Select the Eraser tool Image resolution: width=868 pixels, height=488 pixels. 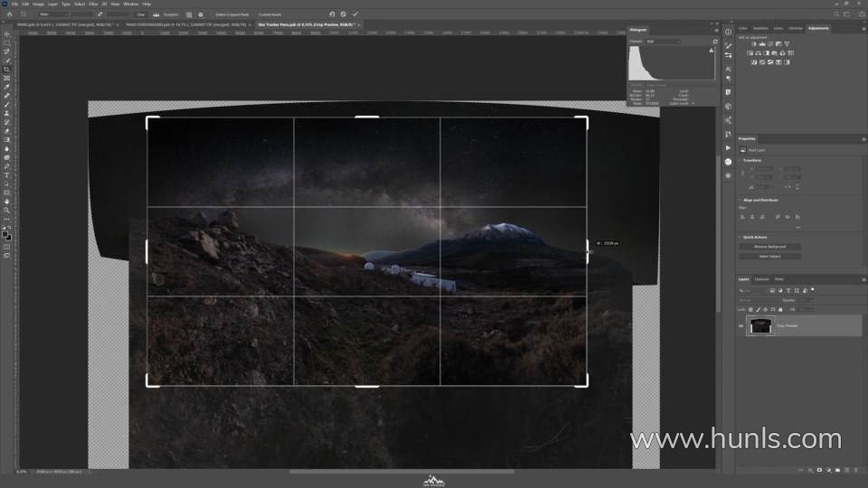(x=6, y=131)
